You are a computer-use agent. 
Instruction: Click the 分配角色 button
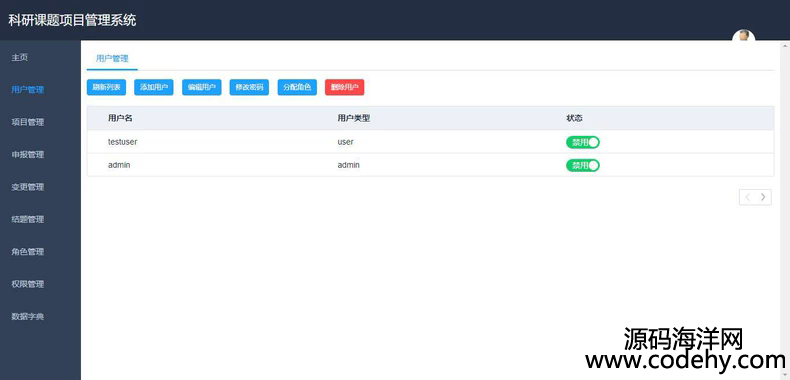point(297,87)
